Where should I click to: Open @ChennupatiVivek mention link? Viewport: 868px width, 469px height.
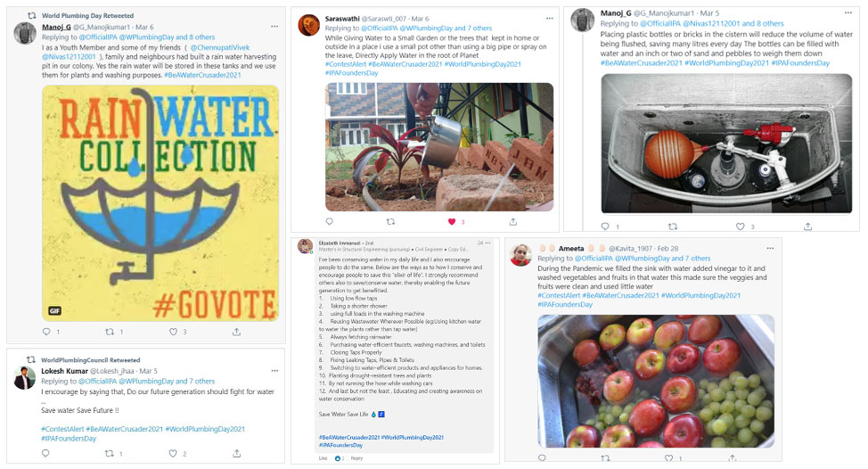click(x=220, y=47)
